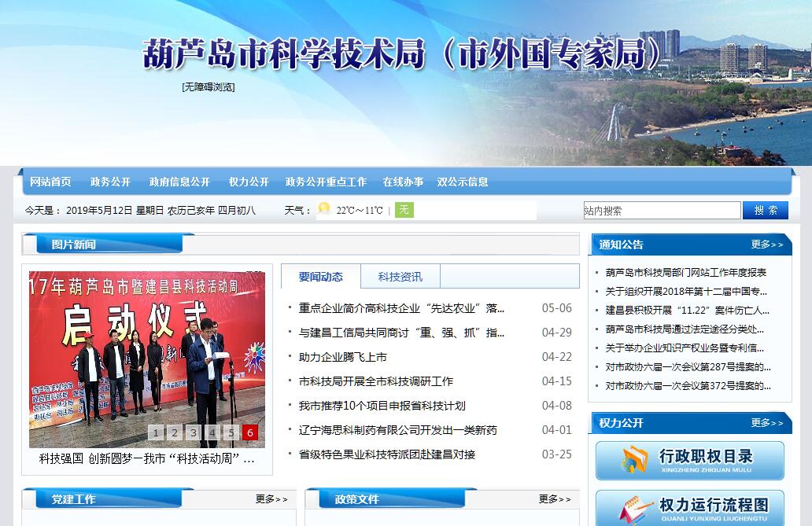Go to slide 3 in news carousel
The image size is (812, 526).
[193, 432]
